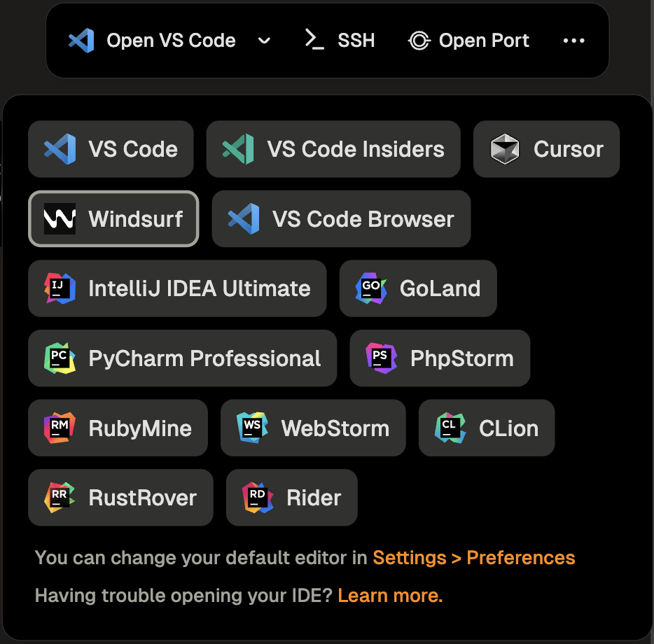Select IntelliJ IDEA Ultimate

pyautogui.click(x=177, y=288)
